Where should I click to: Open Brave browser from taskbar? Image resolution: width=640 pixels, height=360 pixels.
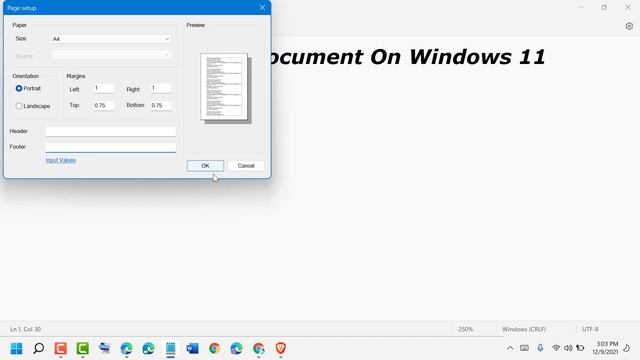pos(280,348)
